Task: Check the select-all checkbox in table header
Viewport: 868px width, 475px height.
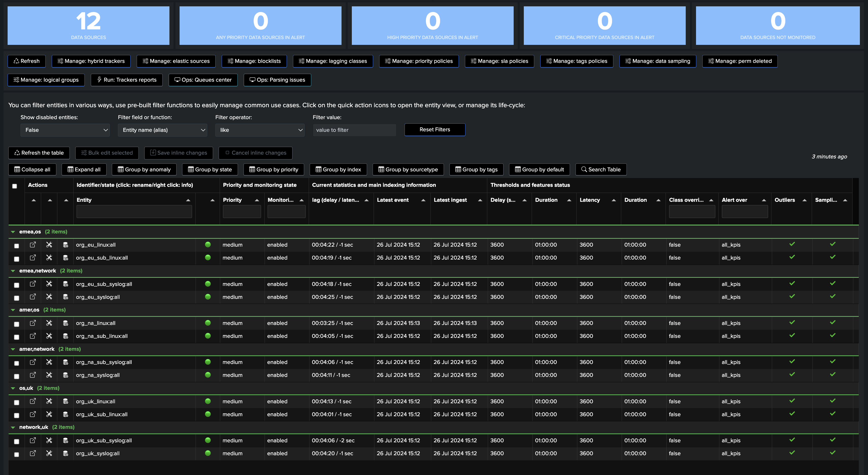Action: click(14, 186)
